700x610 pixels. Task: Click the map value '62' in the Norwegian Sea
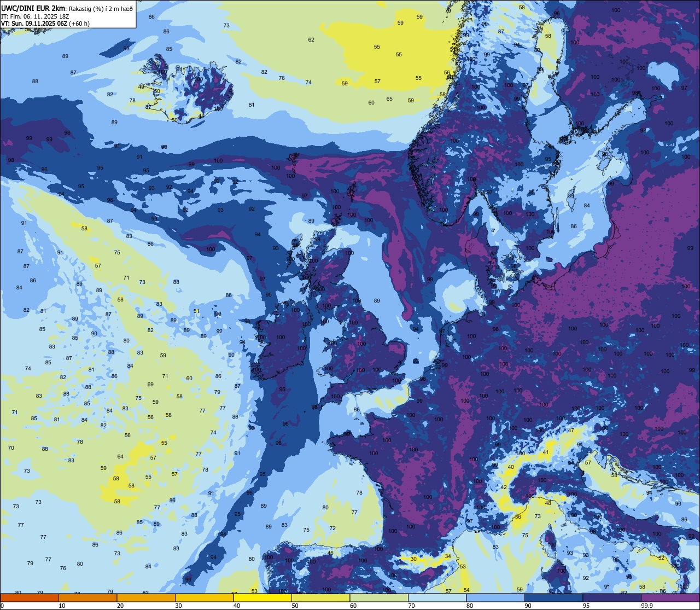[311, 39]
